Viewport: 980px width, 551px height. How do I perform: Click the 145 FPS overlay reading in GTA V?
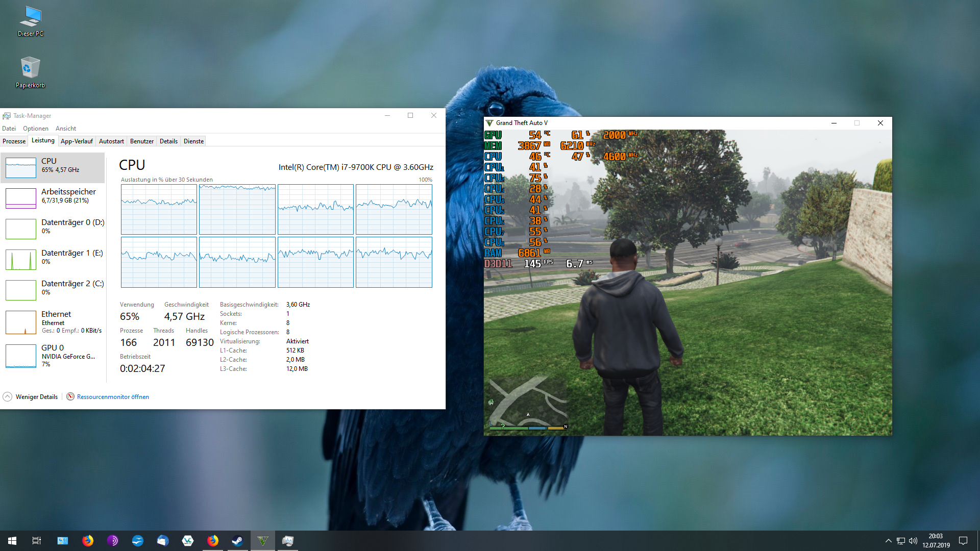pyautogui.click(x=538, y=263)
